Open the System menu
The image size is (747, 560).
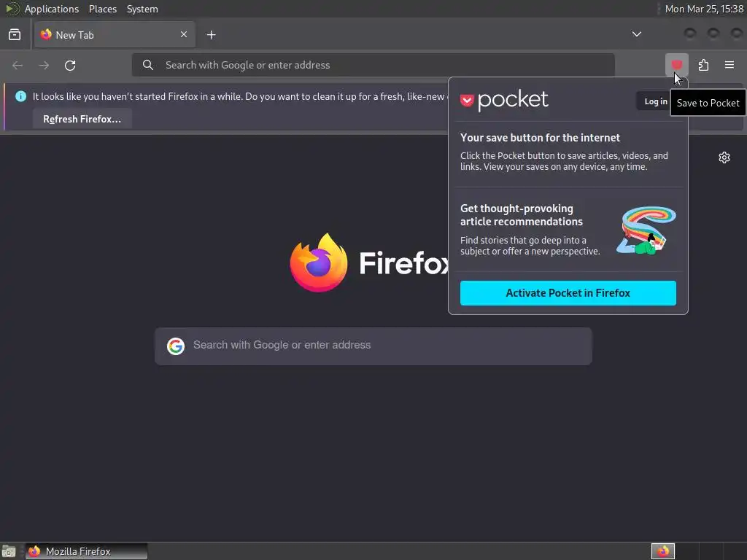point(142,9)
